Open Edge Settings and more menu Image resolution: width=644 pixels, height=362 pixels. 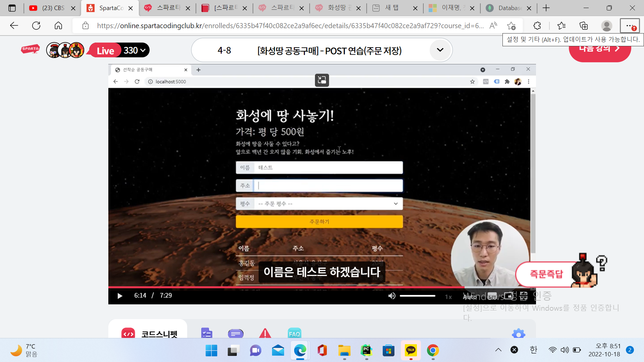[x=630, y=26]
